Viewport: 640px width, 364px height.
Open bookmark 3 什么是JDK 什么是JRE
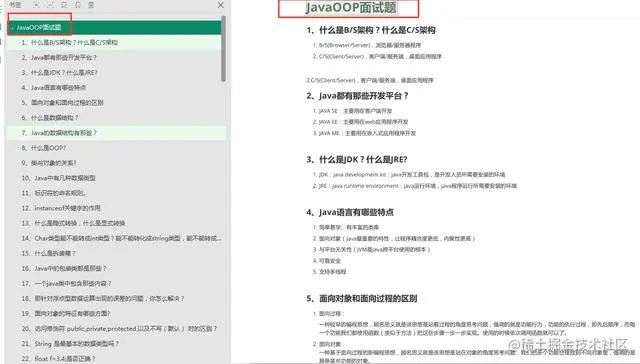[60, 73]
